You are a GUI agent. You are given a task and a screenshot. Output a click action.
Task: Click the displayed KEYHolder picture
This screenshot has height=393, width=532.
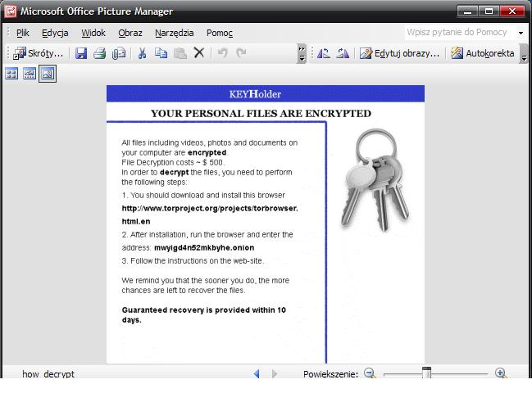[x=266, y=224]
